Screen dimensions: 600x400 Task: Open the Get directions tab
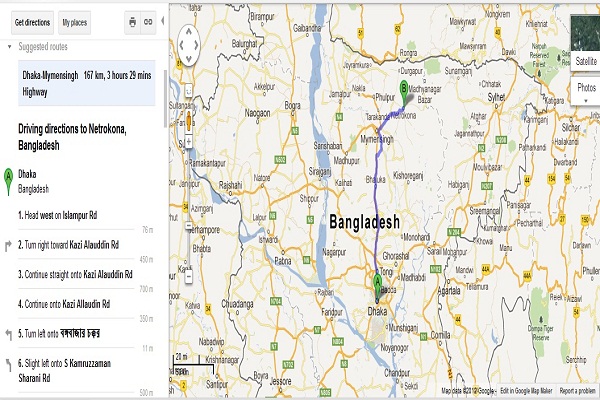tap(33, 23)
